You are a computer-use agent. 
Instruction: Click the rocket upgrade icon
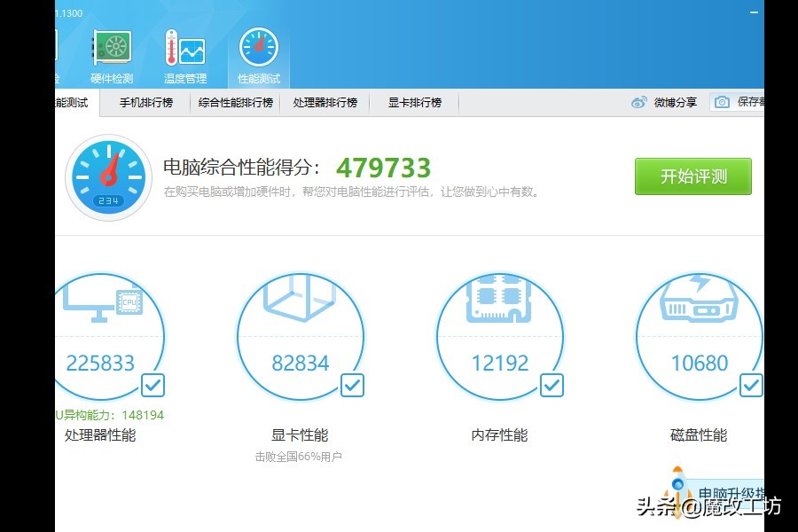coord(677,492)
